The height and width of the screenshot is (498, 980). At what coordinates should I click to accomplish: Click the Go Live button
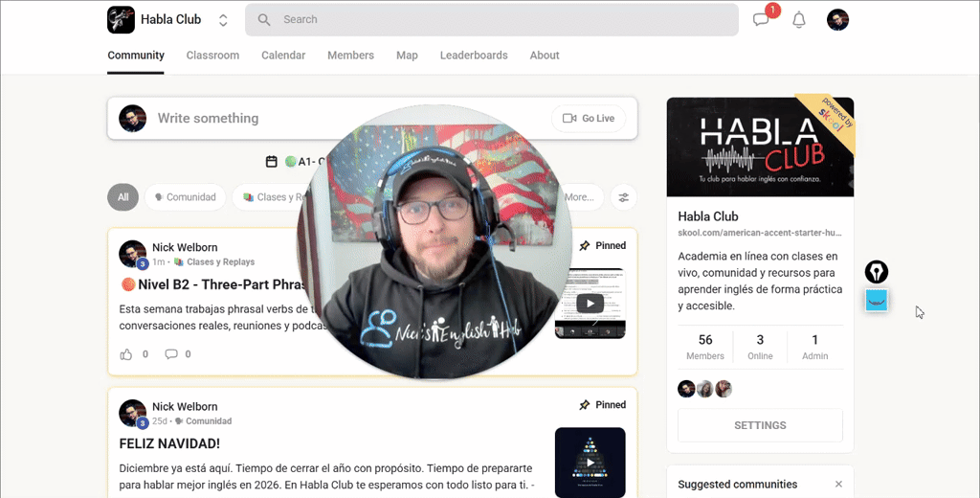(x=589, y=118)
